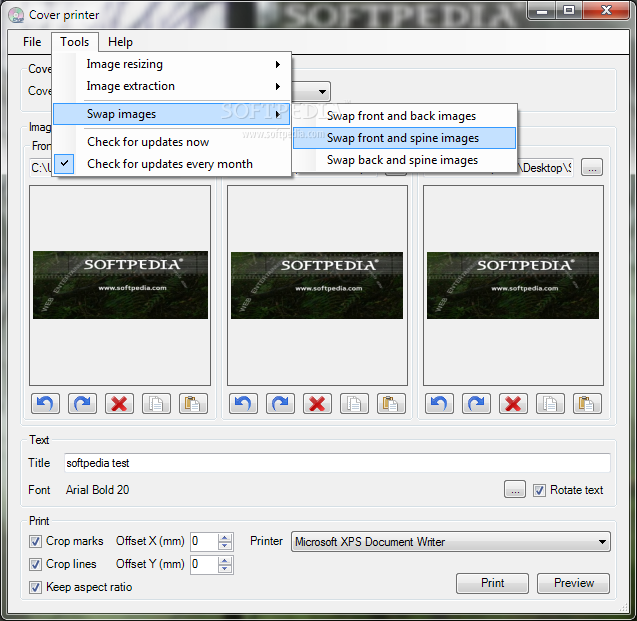Click the Offset X input field
The image size is (637, 621).
click(x=205, y=542)
